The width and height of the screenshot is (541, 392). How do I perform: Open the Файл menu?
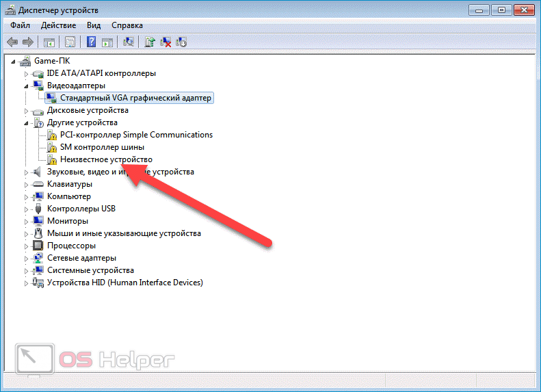20,25
